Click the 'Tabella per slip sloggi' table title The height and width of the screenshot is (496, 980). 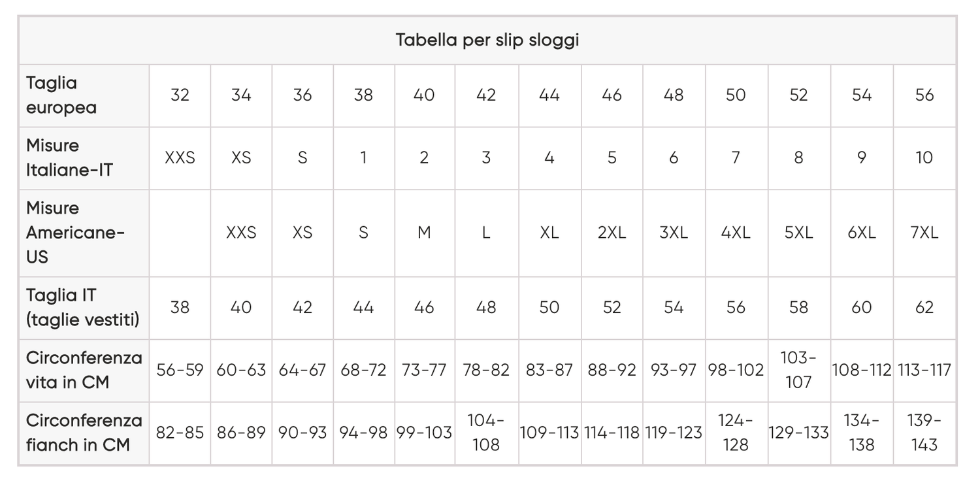tap(487, 41)
